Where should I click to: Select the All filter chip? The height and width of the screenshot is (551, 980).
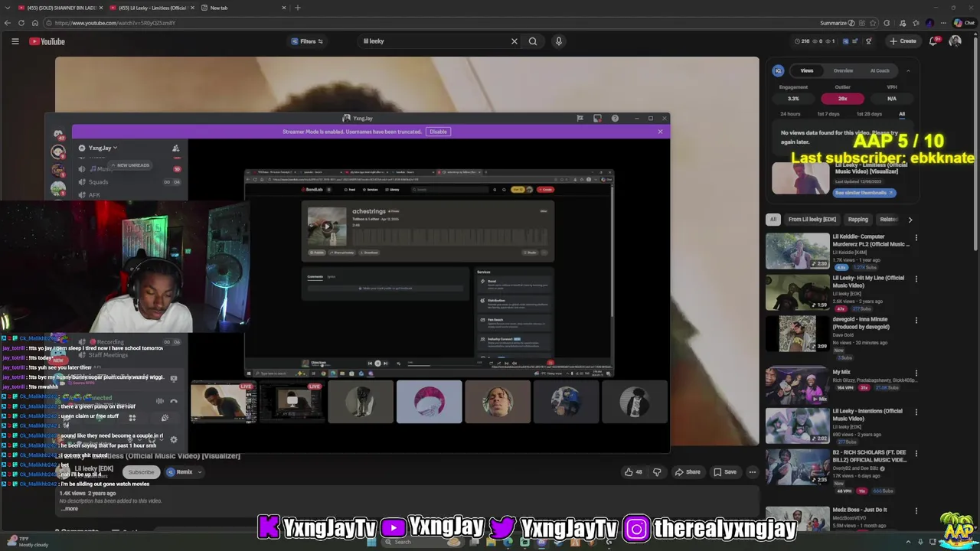(773, 220)
